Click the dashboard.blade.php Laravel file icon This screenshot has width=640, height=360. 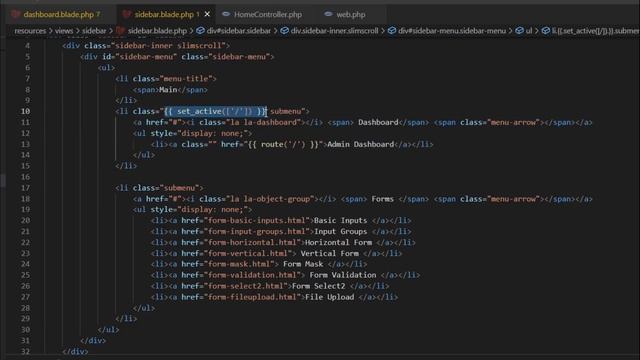point(16,15)
